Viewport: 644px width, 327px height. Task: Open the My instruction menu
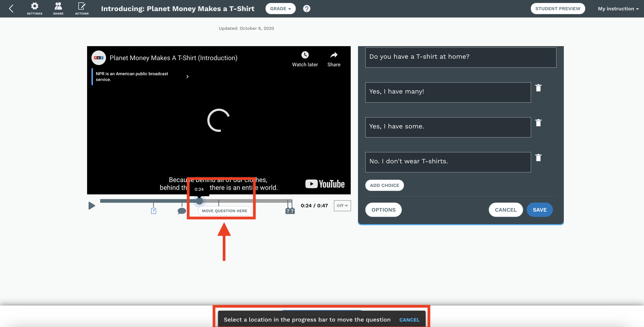pyautogui.click(x=618, y=9)
